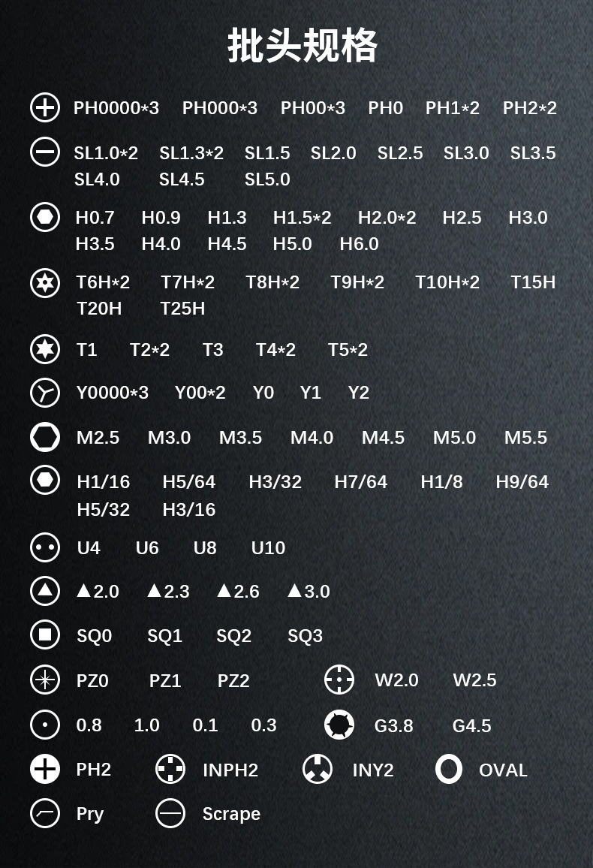Click the square icon beside SQ0
This screenshot has height=868, width=593.
click(45, 635)
